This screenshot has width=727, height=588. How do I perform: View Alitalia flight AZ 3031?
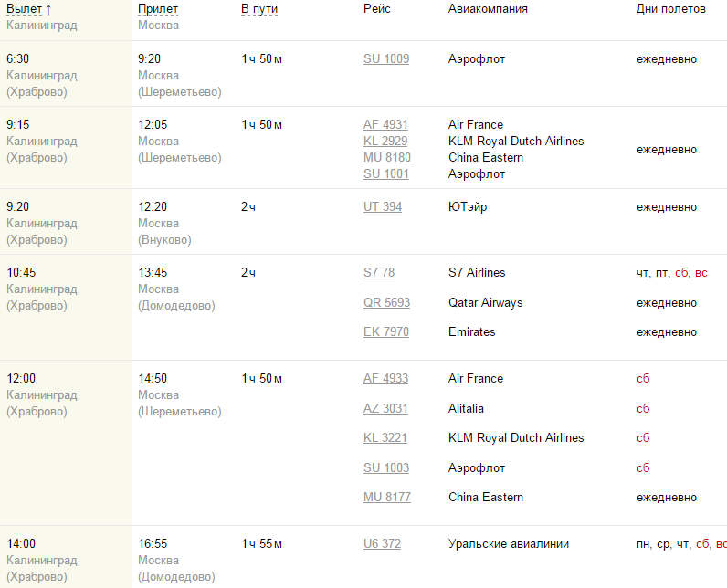click(x=385, y=409)
